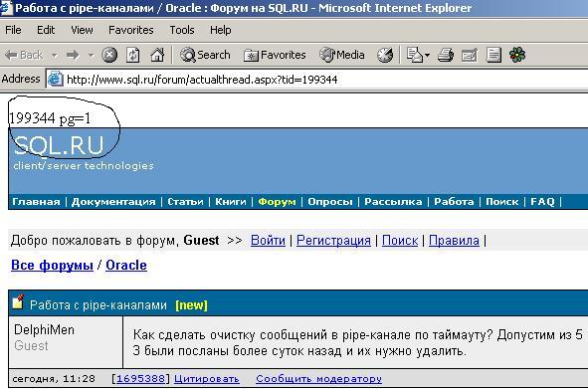The image size is (588, 389).
Task: Open Книги nav link
Action: click(x=231, y=202)
